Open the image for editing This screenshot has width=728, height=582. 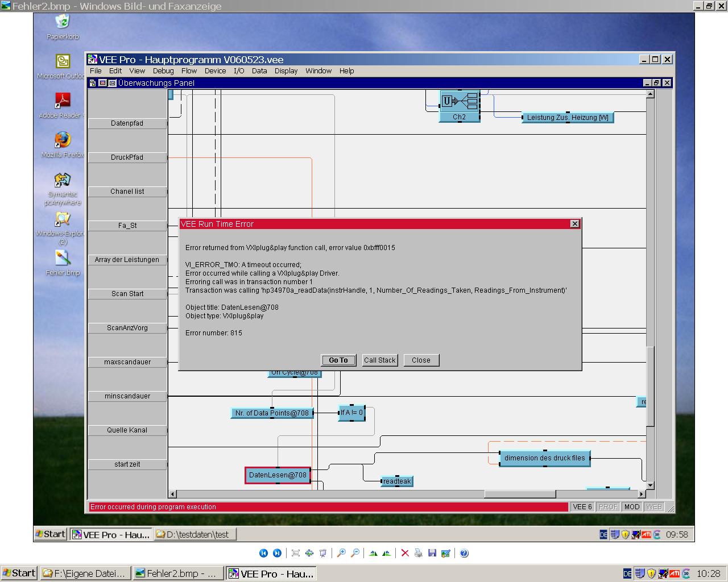point(446,553)
